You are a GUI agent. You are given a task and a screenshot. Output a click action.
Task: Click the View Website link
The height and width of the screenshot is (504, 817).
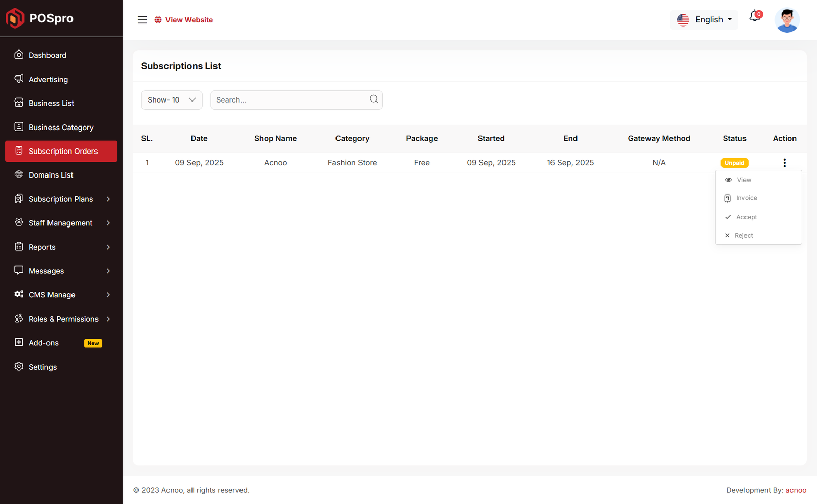(188, 20)
